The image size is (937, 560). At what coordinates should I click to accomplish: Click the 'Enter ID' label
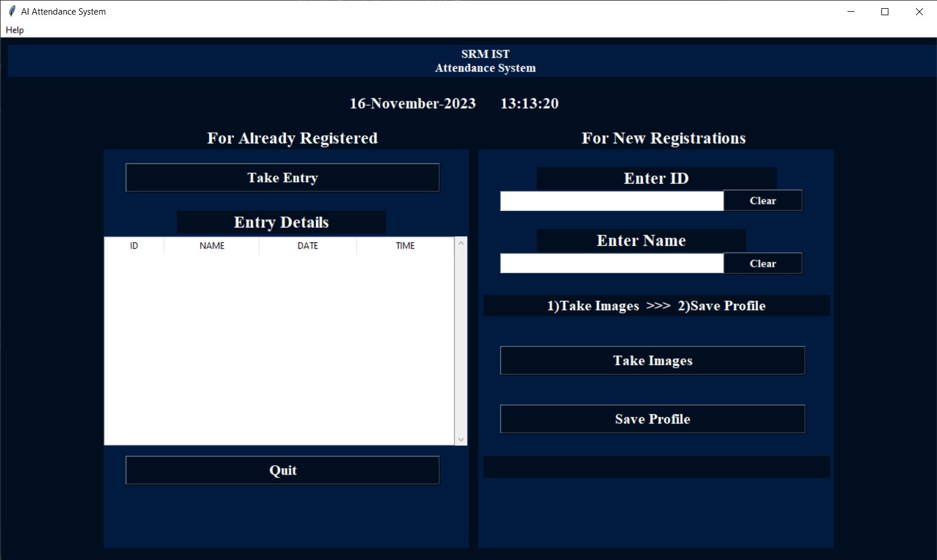[656, 178]
